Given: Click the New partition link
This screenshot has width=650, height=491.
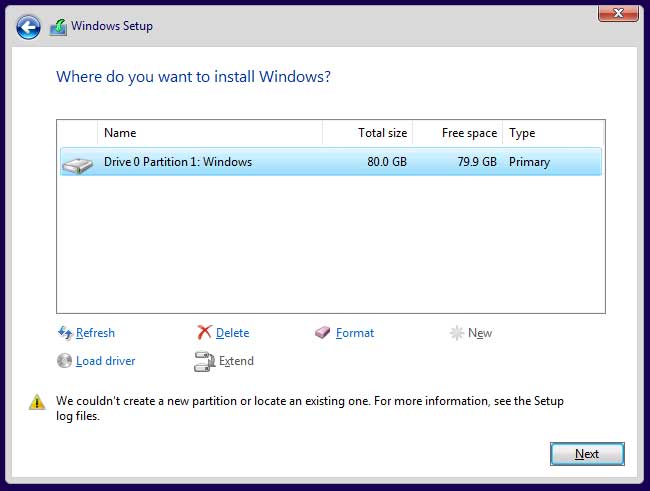Looking at the screenshot, I should [x=480, y=333].
